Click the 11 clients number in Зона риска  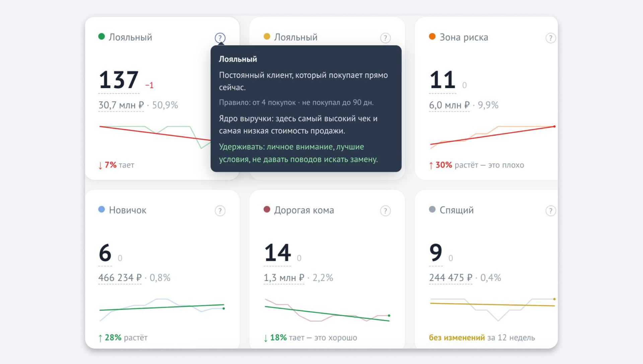(x=443, y=80)
